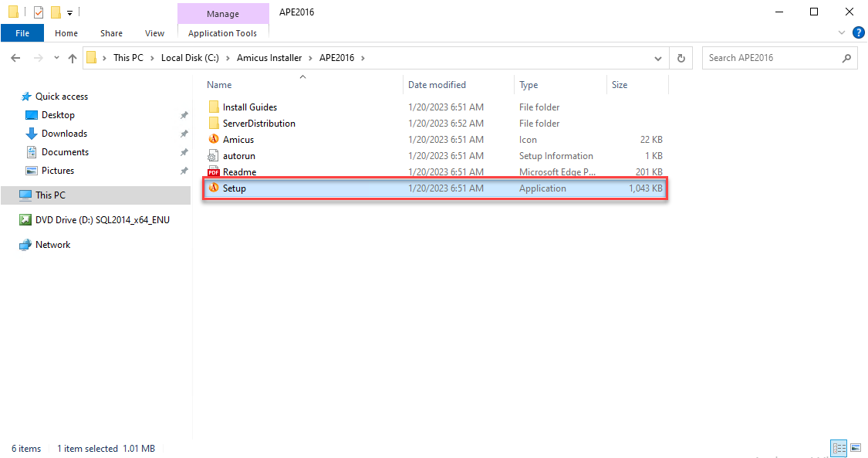Refresh the APE2016 folder view

tap(681, 58)
